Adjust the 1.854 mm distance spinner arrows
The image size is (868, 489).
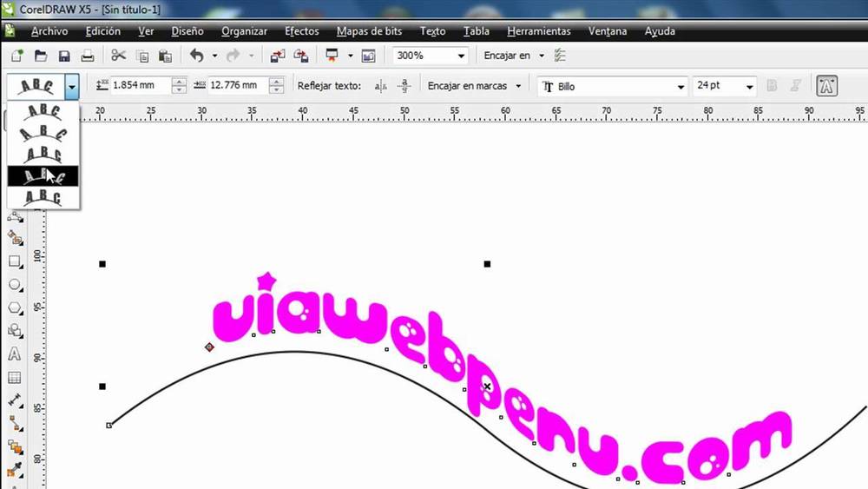coord(179,85)
